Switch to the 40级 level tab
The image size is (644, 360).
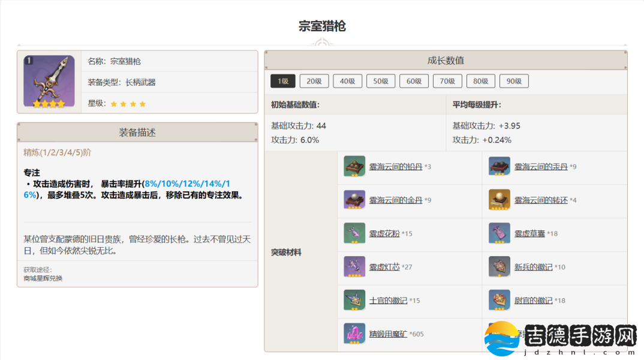[x=348, y=81]
